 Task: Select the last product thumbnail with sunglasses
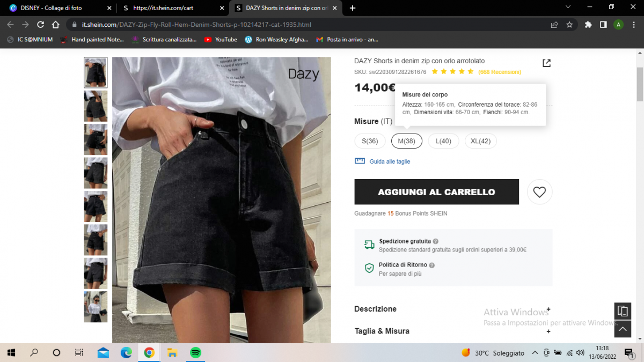coord(96,307)
